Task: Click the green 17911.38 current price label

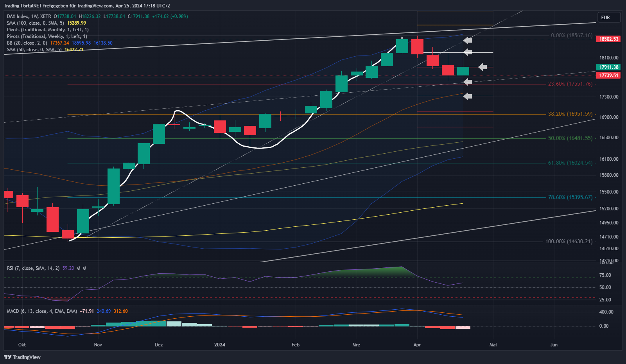Action: 609,67
